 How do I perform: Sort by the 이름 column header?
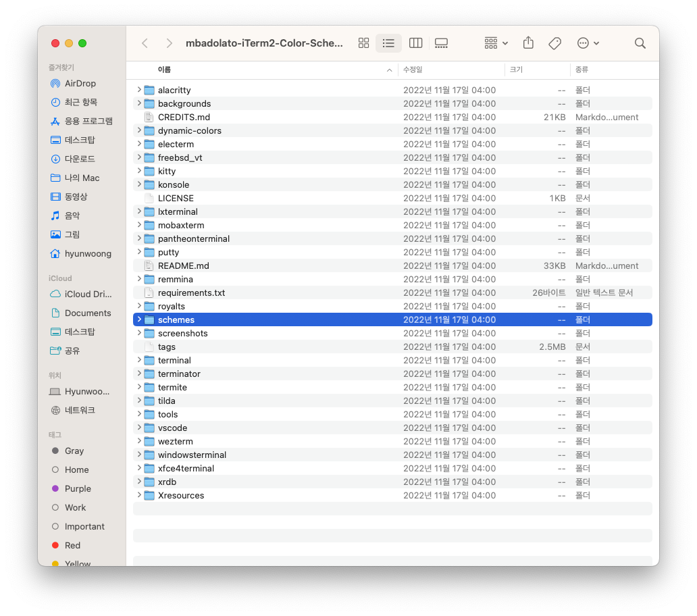coord(262,70)
